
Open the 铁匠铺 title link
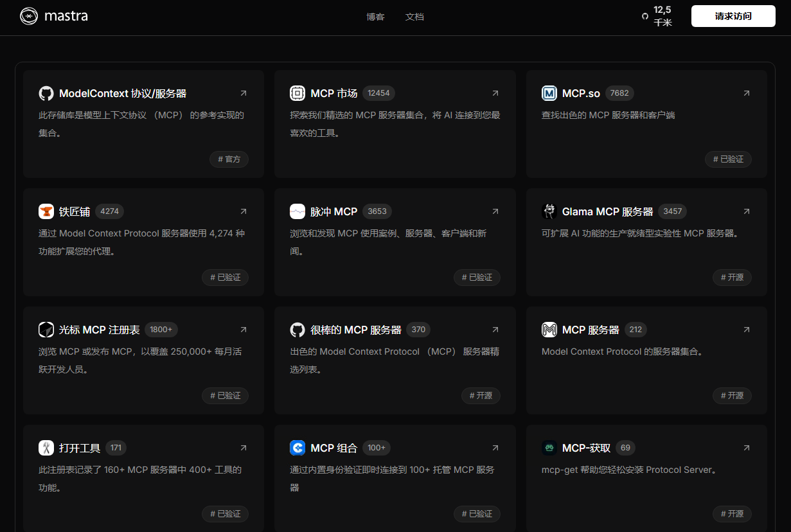75,211
